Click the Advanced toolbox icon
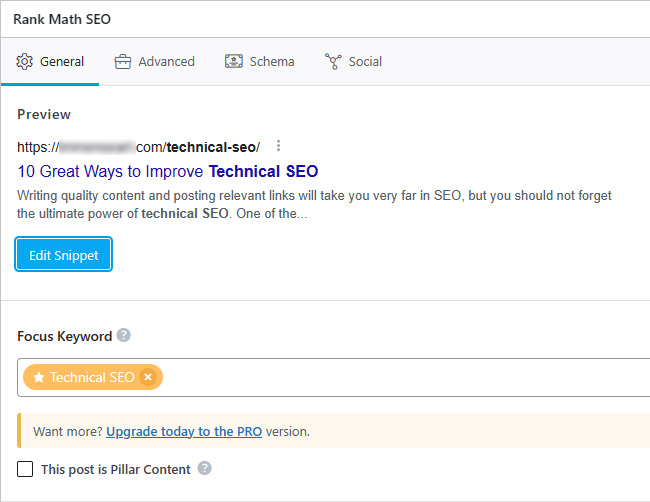The width and height of the screenshot is (650, 502). [x=123, y=62]
